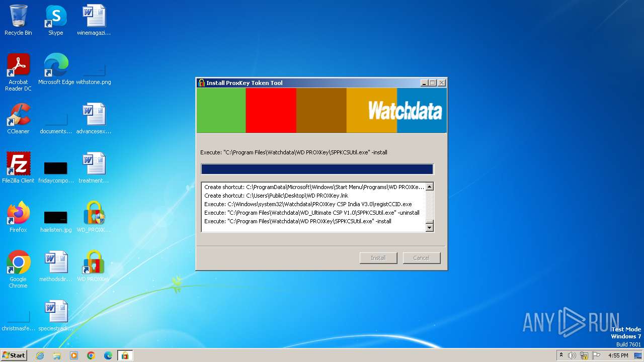The image size is (644, 362).
Task: Launch FileZilla Client shortcut
Action: tap(18, 168)
